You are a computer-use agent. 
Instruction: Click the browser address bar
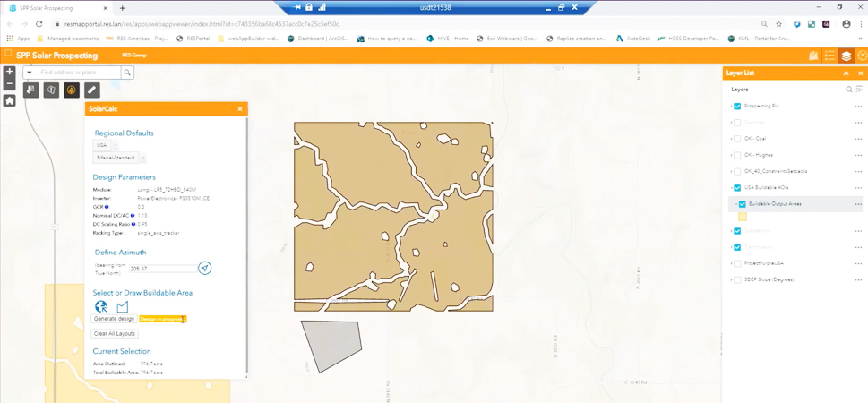404,24
